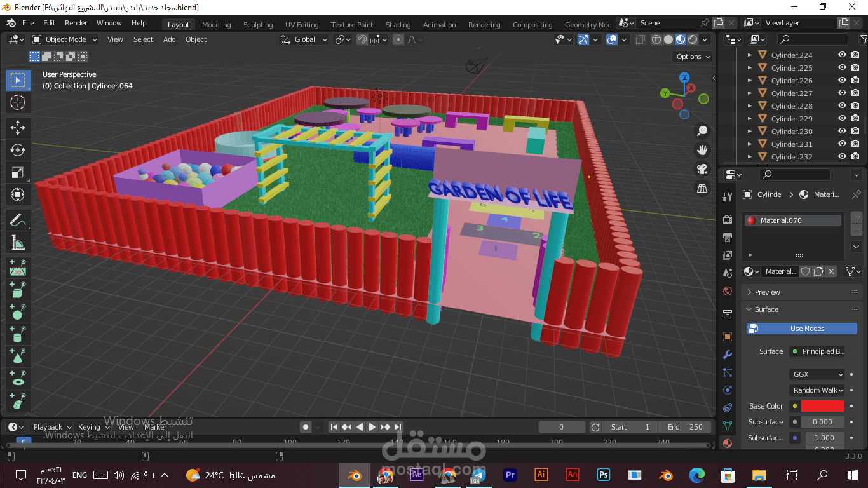Image resolution: width=868 pixels, height=488 pixels.
Task: Select the Add UV Sphere tool
Action: tap(18, 311)
